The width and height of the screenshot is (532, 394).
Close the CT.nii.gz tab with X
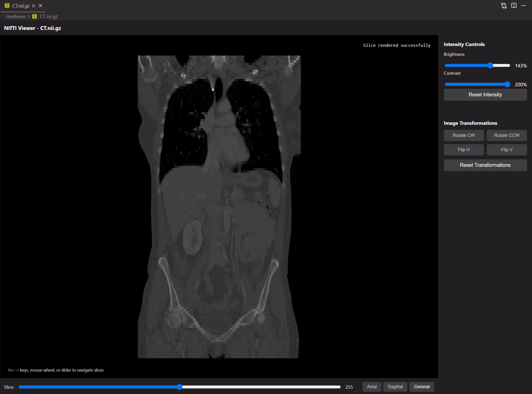pyautogui.click(x=40, y=6)
